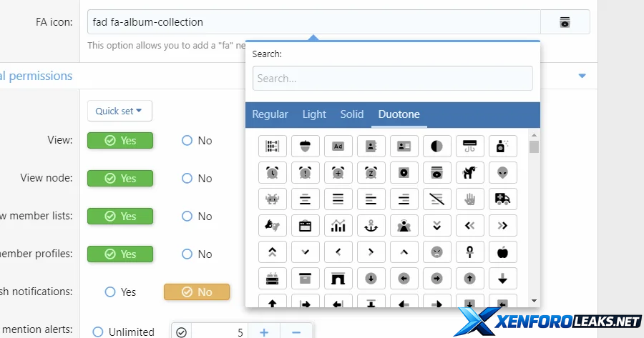
Task: Collapse the permissions section arrow
Action: coord(582,76)
